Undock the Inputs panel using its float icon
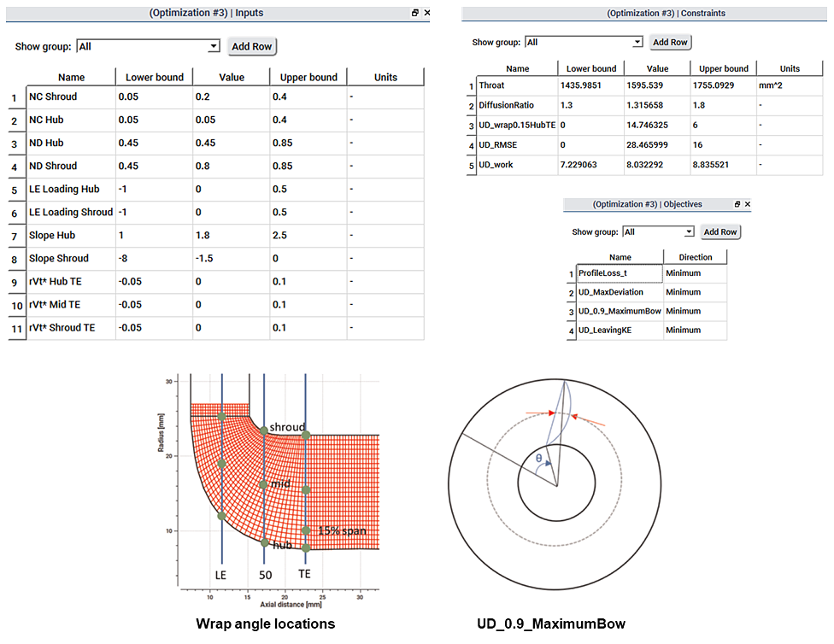Image resolution: width=834 pixels, height=644 pixels. (x=415, y=13)
